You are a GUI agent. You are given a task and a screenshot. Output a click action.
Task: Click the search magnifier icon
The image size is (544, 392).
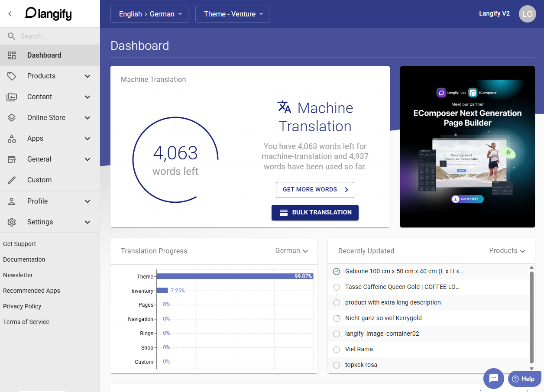coord(12,36)
